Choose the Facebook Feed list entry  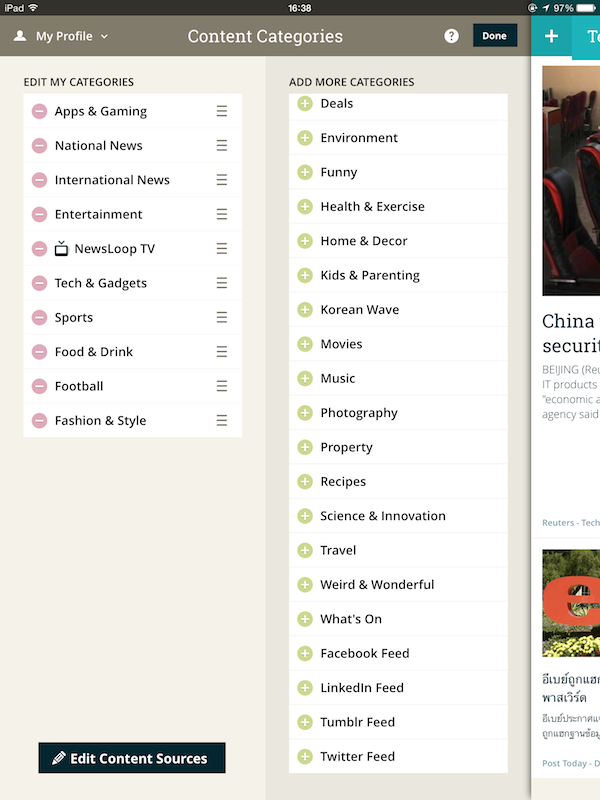tap(398, 653)
